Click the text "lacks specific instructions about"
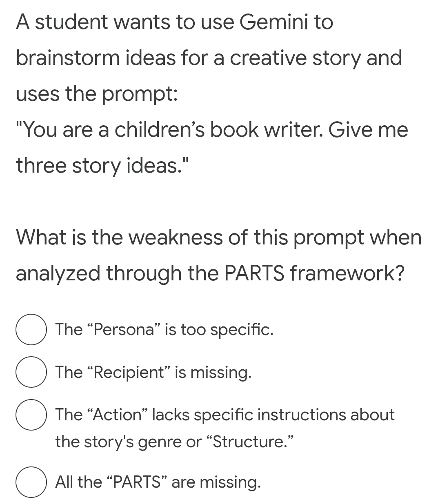Screen dimensions: 438x504 coord(273,415)
